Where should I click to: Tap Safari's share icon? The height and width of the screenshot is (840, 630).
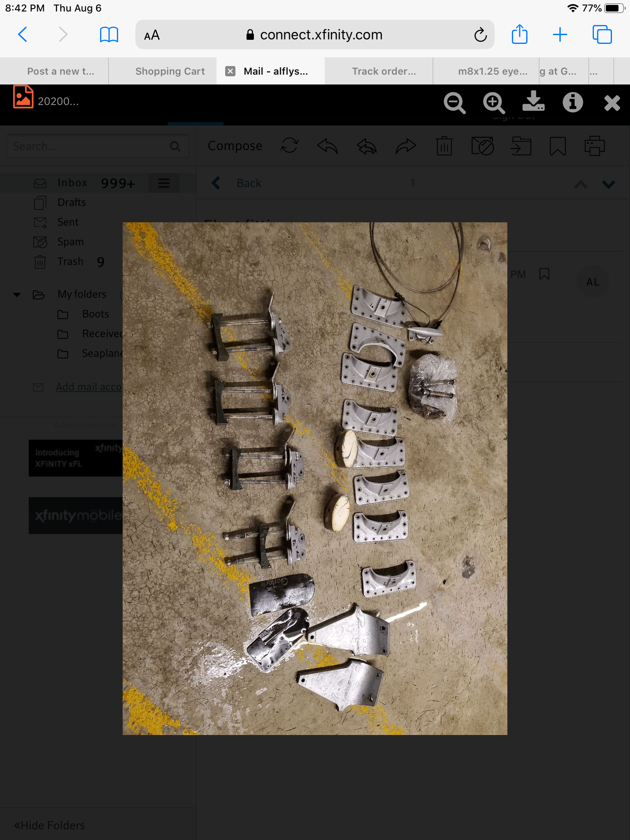coord(519,34)
